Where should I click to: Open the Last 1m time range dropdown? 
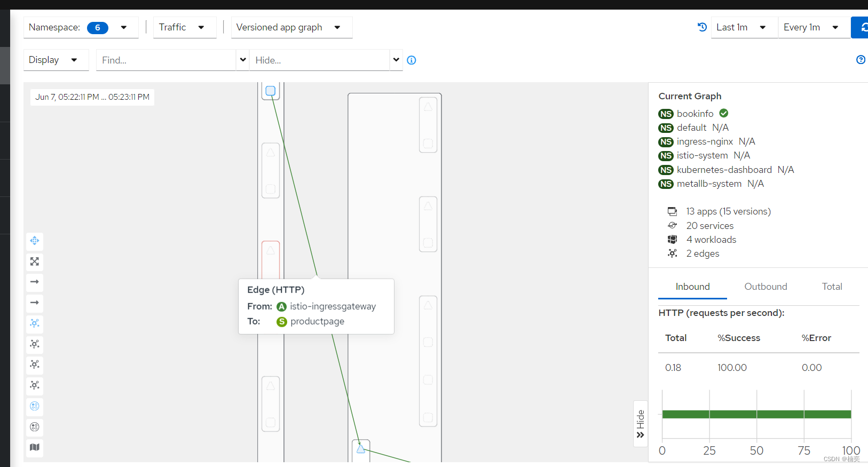pyautogui.click(x=744, y=27)
